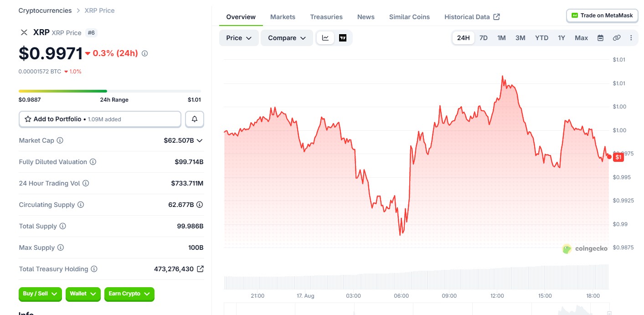The width and height of the screenshot is (644, 315).
Task: Select the 1Y time range
Action: [562, 38]
